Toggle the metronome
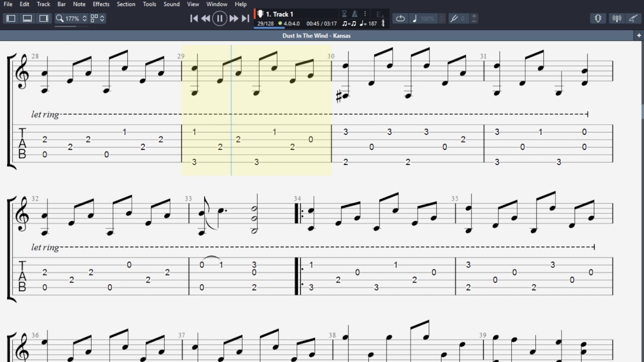The image size is (644, 362). (355, 14)
